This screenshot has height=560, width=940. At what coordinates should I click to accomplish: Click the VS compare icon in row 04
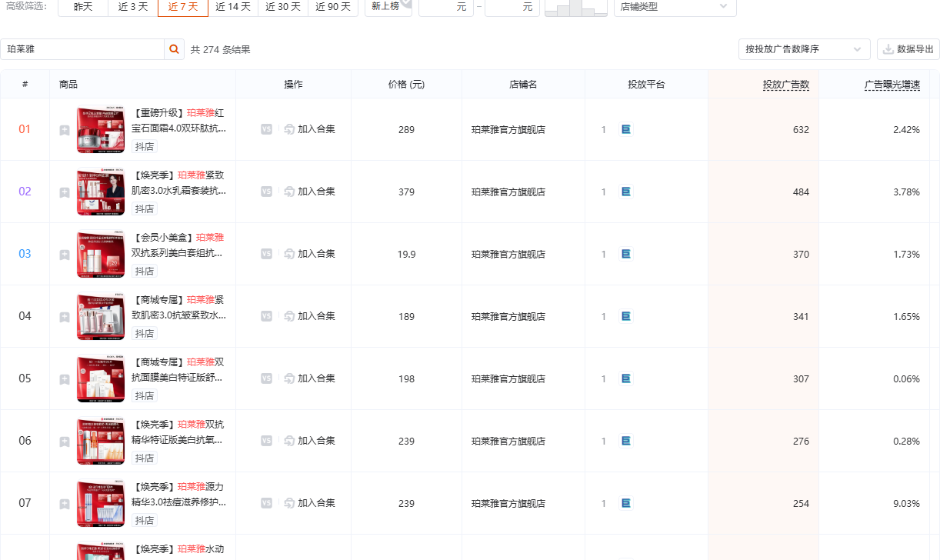(266, 316)
